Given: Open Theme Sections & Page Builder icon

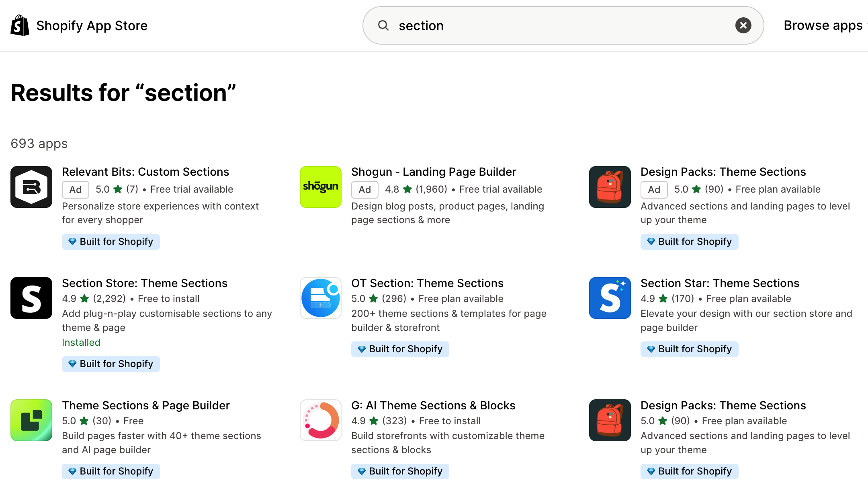Looking at the screenshot, I should 31,420.
